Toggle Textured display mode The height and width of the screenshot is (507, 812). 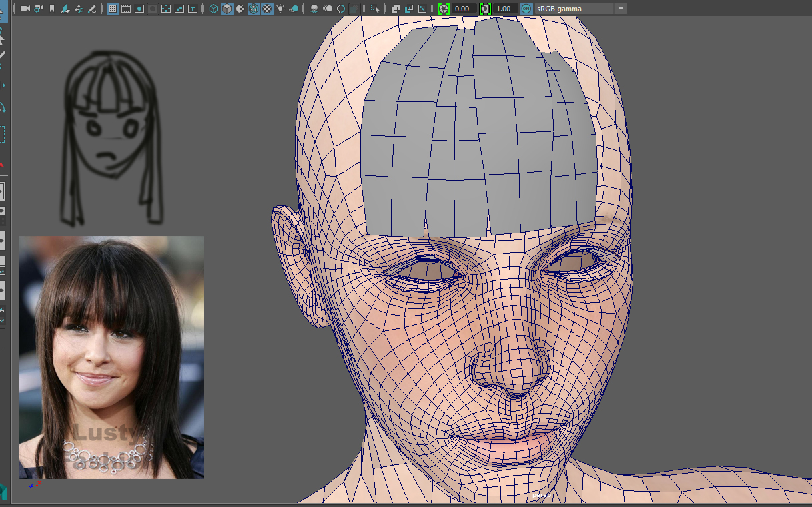(x=268, y=9)
